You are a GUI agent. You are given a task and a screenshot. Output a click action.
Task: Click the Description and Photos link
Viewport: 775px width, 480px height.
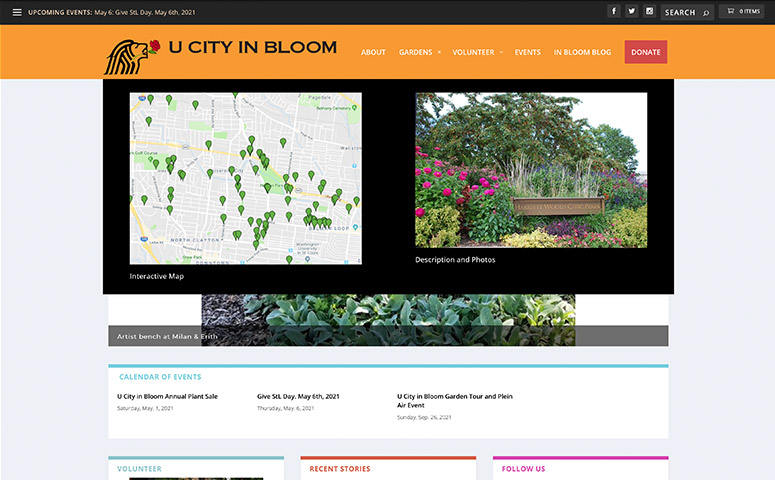(455, 260)
